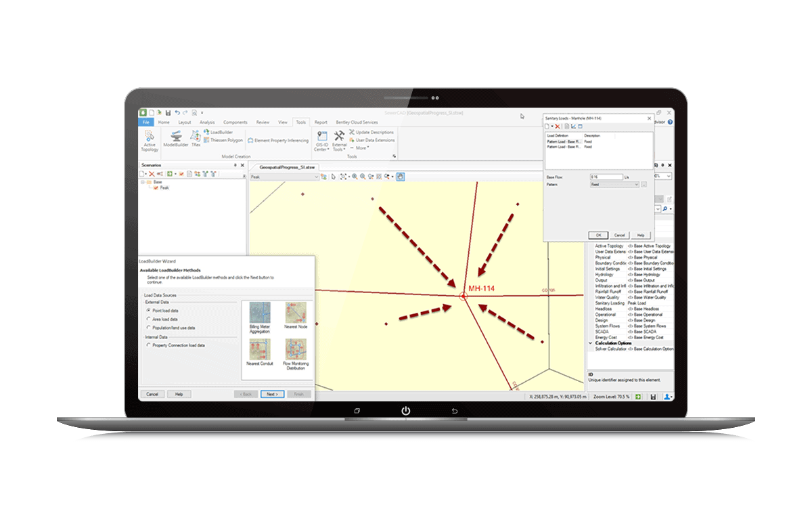Confirm Sanitary Loads with OK
The image size is (812, 528).
[x=598, y=235]
